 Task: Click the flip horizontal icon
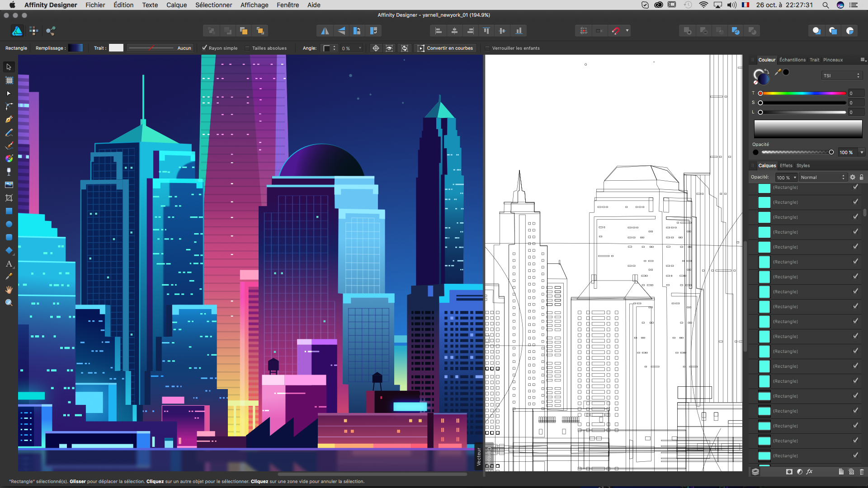[x=325, y=31]
